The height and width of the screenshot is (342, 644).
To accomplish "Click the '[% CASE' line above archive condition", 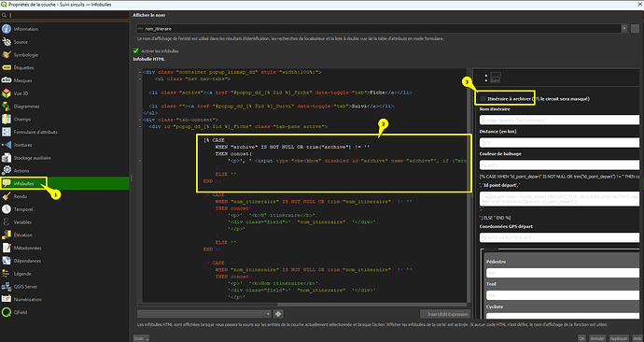I will point(214,140).
